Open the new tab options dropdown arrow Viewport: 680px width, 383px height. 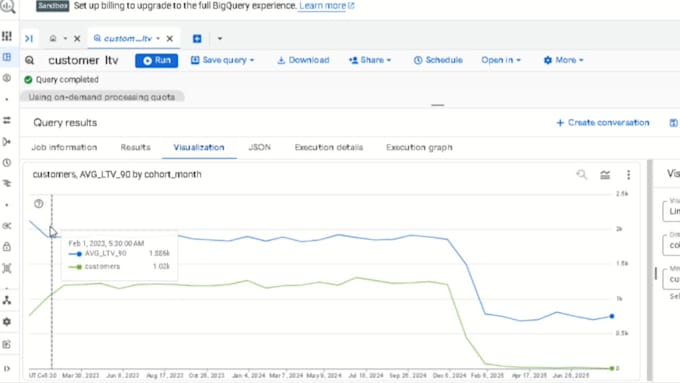tap(220, 39)
